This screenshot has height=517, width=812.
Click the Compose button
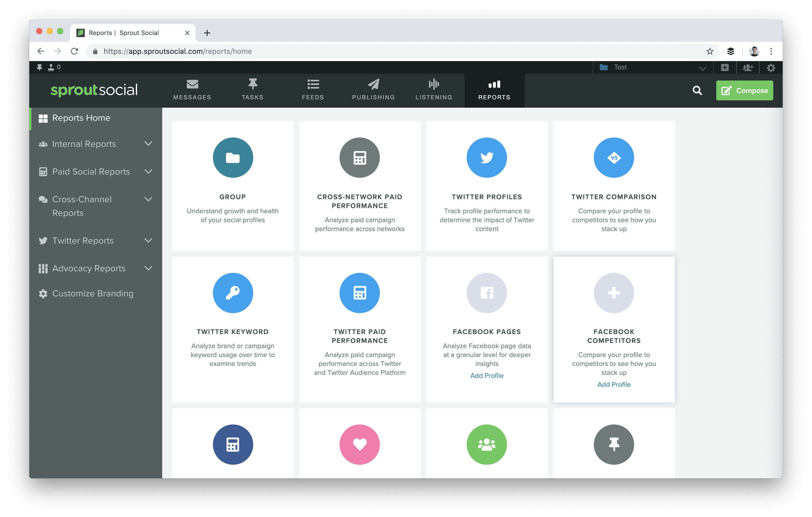coord(745,90)
